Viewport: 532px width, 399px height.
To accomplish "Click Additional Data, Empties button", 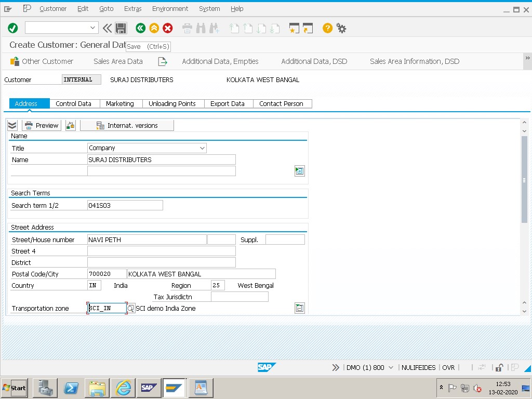I will (220, 61).
